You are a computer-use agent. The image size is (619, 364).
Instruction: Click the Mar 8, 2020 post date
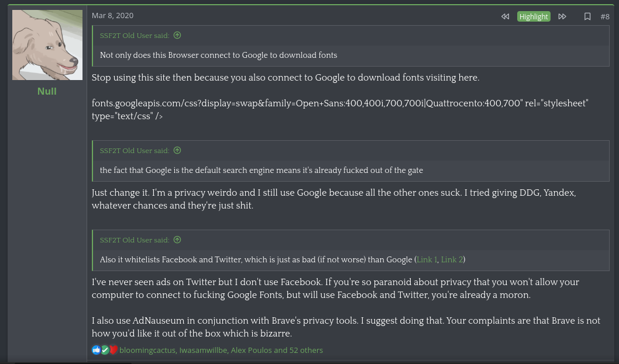click(112, 16)
